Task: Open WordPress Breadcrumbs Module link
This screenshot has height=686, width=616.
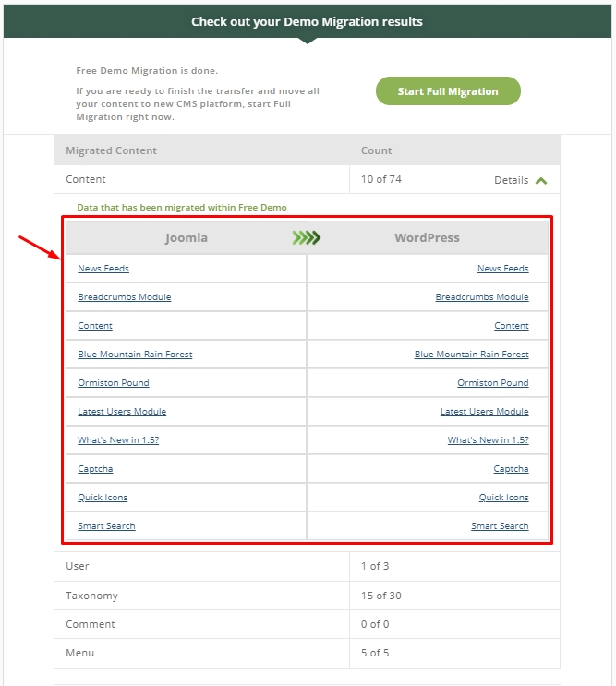Action: (482, 297)
